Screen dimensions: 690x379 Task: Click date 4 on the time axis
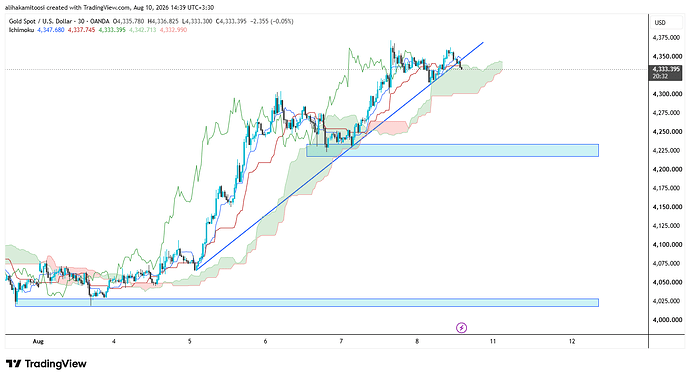(x=114, y=341)
